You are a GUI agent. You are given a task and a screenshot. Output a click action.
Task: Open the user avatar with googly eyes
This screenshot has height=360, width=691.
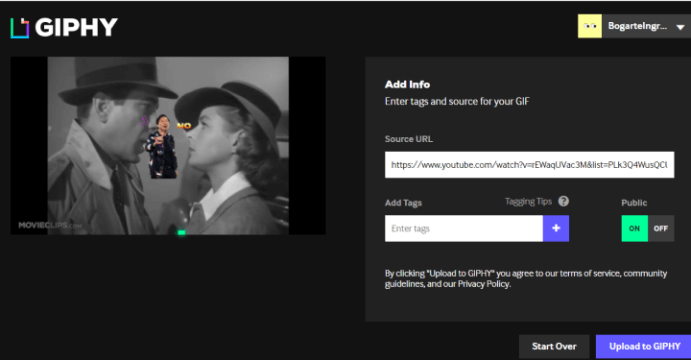590,26
